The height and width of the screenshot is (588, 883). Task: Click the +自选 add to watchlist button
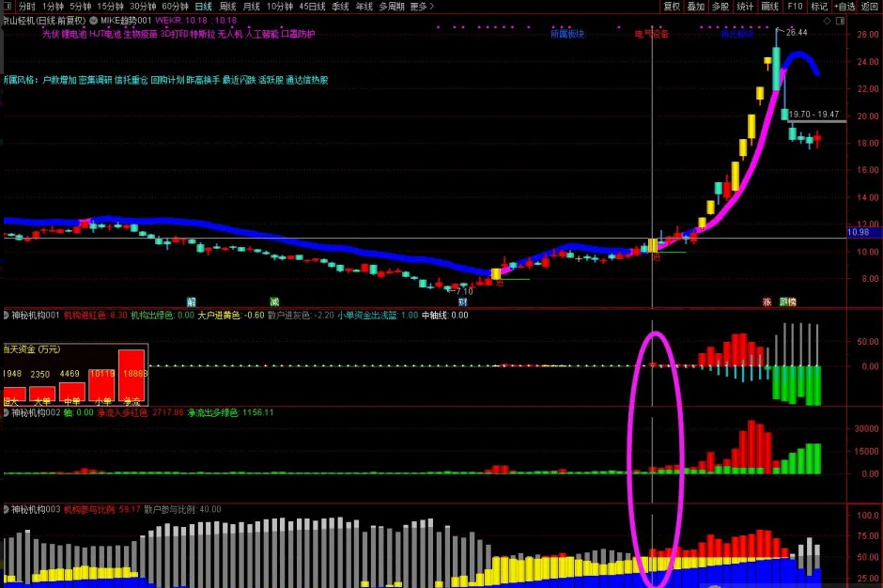click(844, 7)
